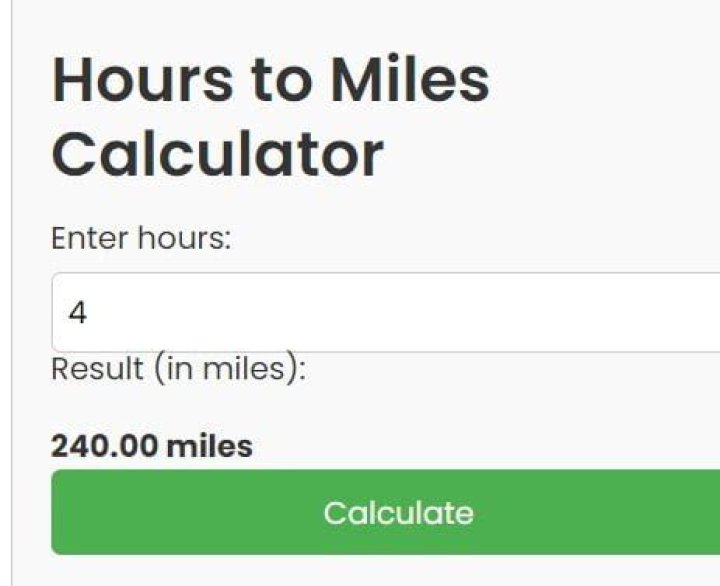Viewport: 720px width, 586px height.
Task: Click the Calculate button's white label text
Action: coord(398,513)
